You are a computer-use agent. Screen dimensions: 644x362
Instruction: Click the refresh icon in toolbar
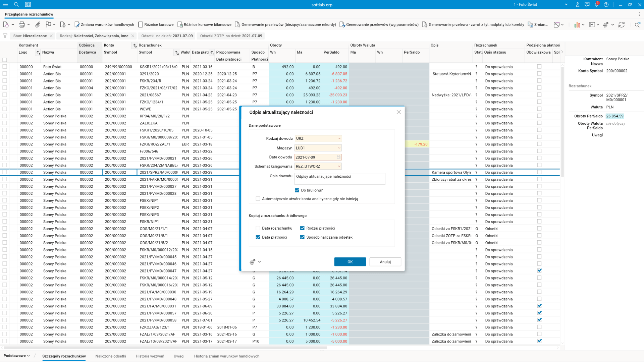622,24
